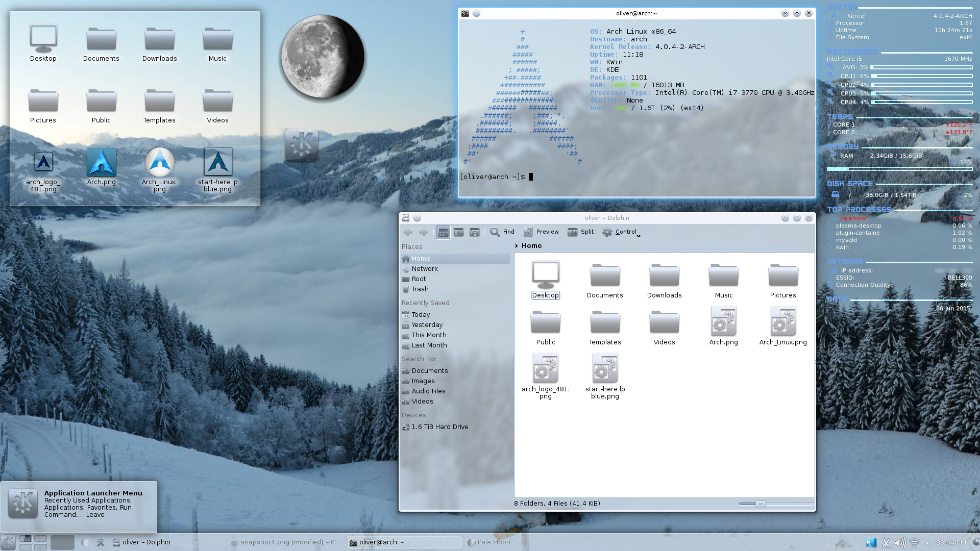Image resolution: width=980 pixels, height=551 pixels.
Task: Collapse the Search For section header
Action: click(419, 359)
